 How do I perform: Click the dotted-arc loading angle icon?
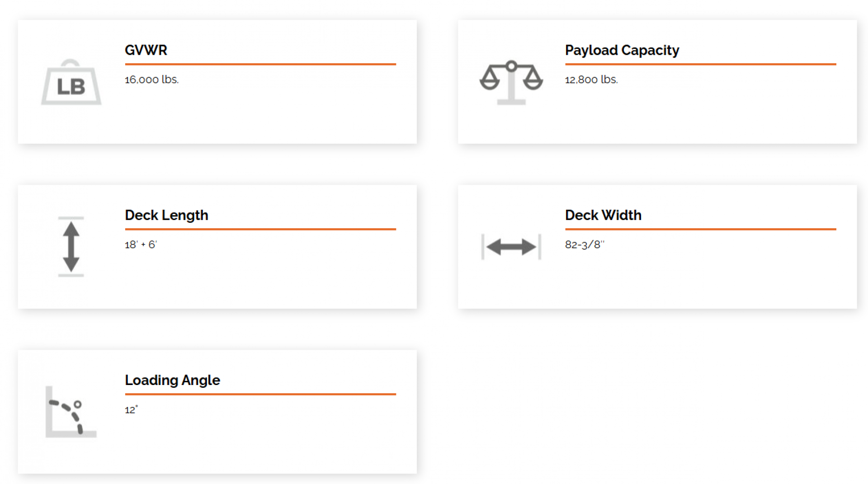coord(71,412)
